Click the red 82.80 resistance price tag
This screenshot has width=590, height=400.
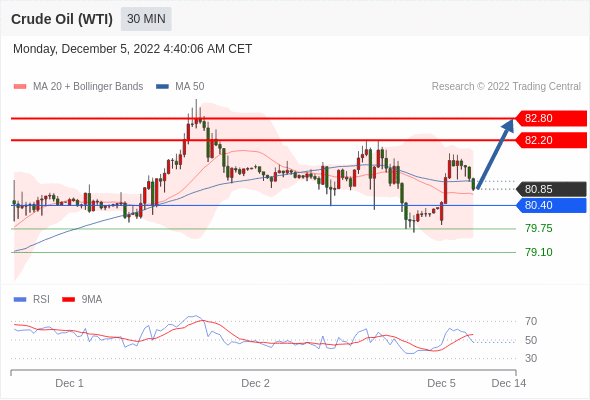pyautogui.click(x=551, y=118)
